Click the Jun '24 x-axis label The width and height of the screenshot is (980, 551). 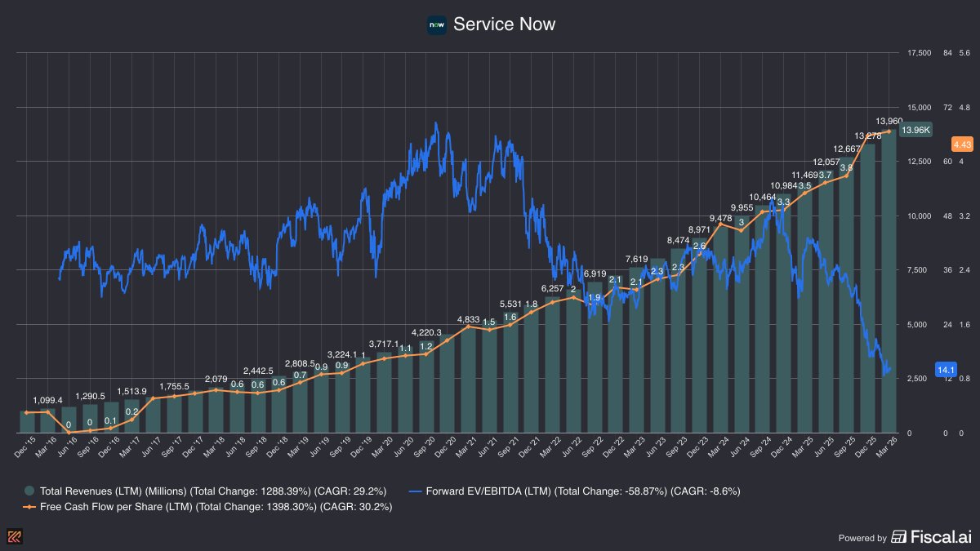739,447
